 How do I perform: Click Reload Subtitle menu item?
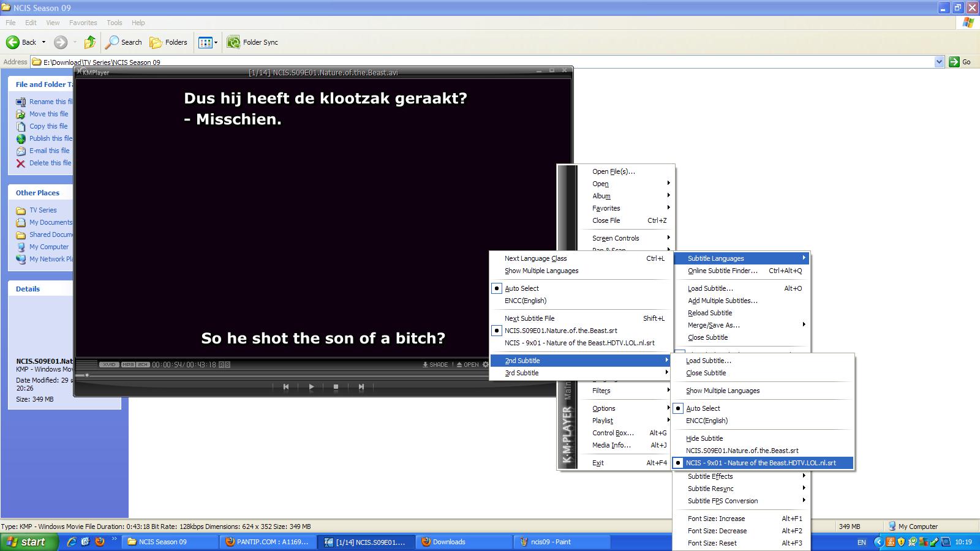tap(742, 313)
